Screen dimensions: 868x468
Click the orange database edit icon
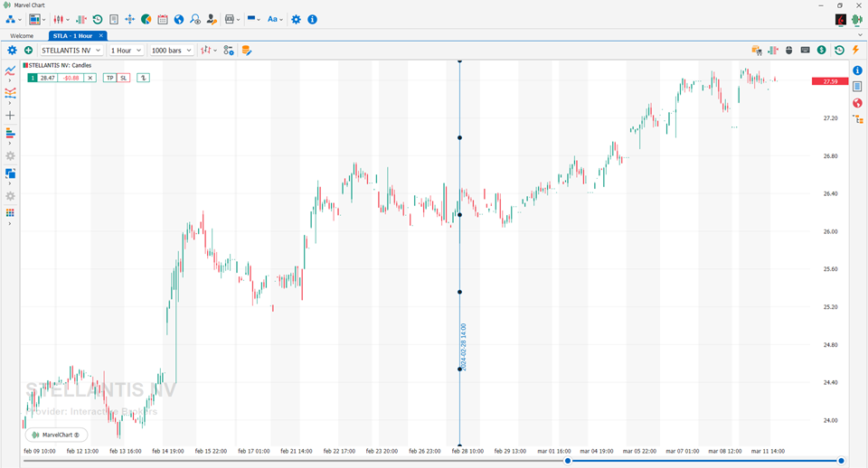[246, 51]
